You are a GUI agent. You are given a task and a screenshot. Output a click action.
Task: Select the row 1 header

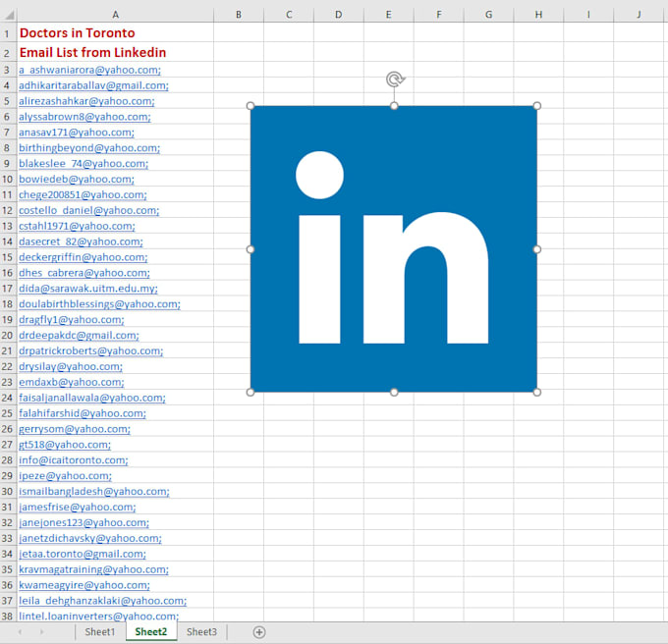coord(7,32)
